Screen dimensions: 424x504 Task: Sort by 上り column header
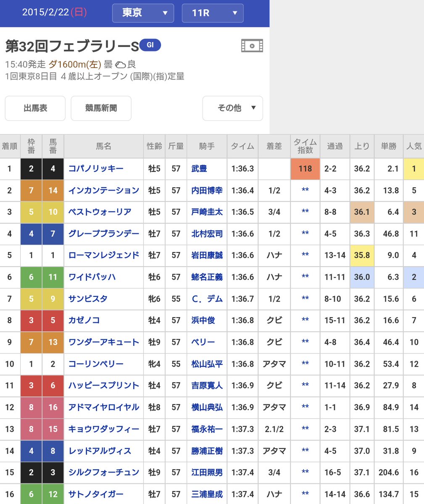[x=362, y=146]
